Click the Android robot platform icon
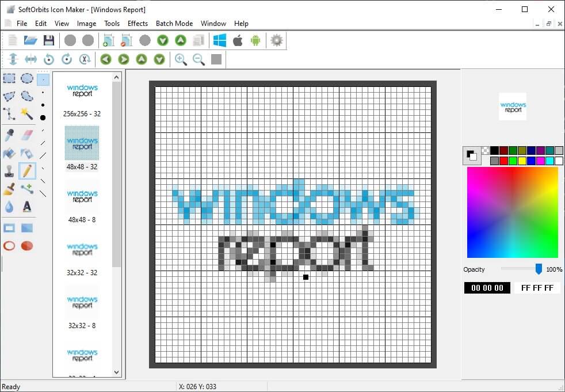Viewport: 565px width, 392px height. point(255,40)
